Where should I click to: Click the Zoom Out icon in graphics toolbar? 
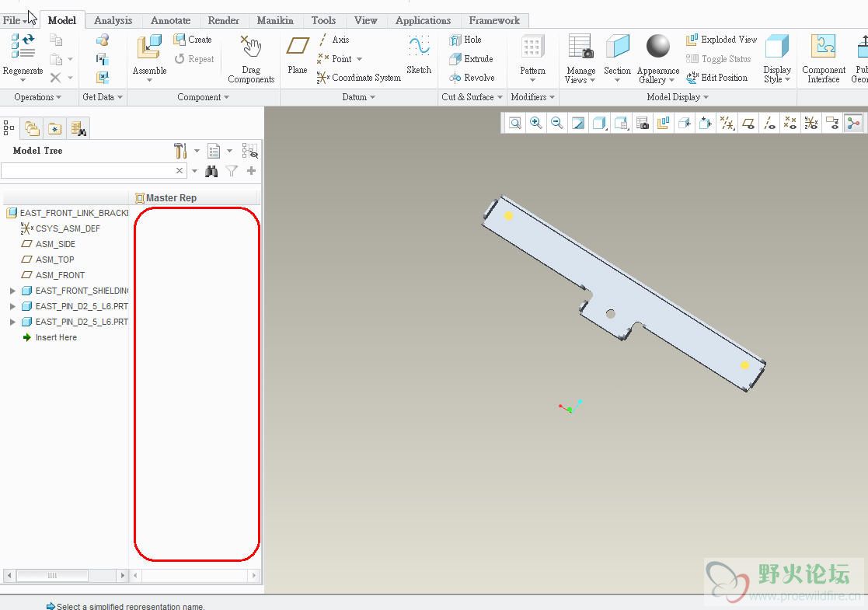click(557, 123)
